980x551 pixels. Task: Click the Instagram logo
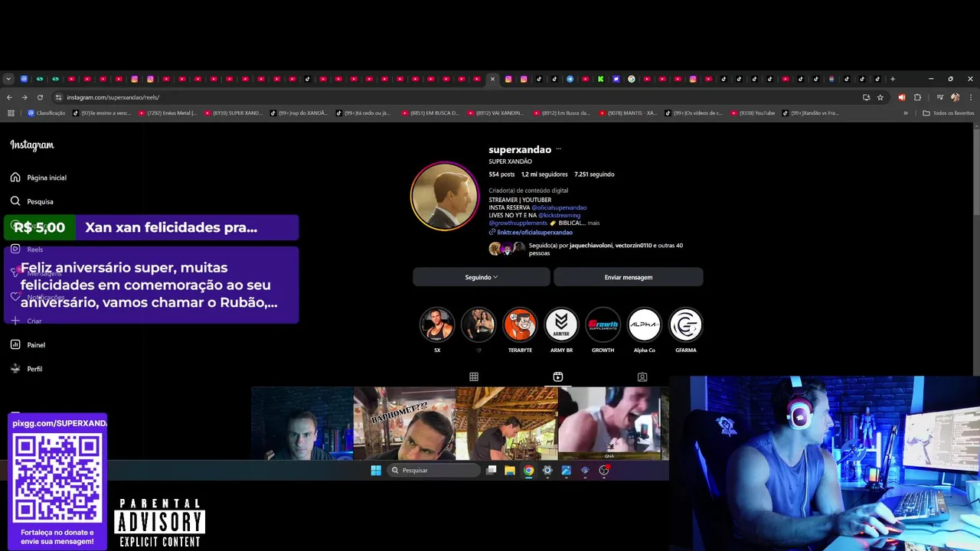[x=32, y=145]
